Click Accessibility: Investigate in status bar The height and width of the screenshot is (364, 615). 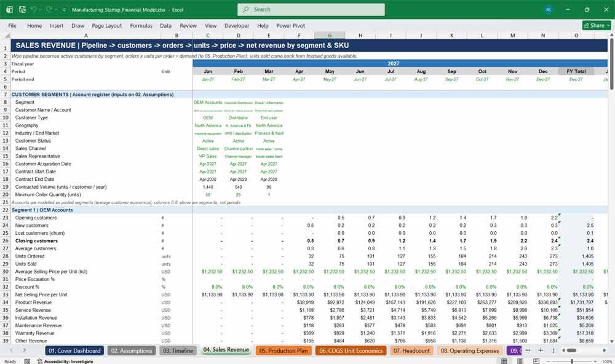(x=65, y=362)
